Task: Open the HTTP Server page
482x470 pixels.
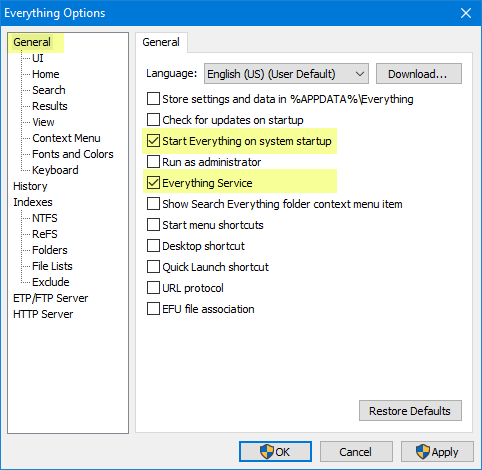Action: click(x=43, y=314)
